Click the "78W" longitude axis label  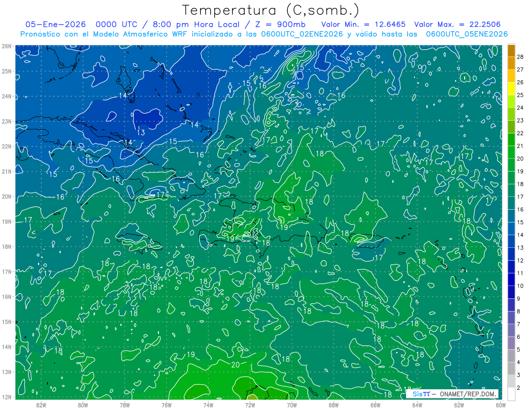(125, 404)
